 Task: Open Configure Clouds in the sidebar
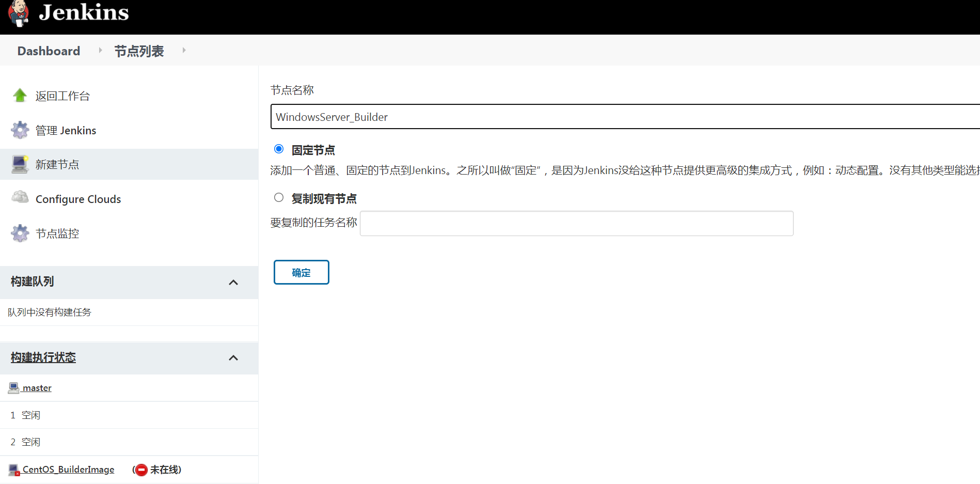coord(78,199)
